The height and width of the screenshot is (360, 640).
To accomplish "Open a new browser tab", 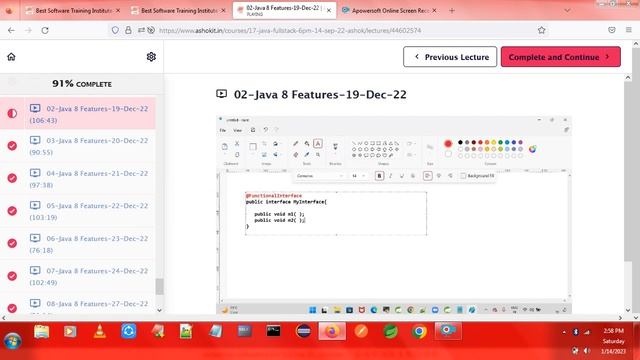I will pyautogui.click(x=452, y=11).
